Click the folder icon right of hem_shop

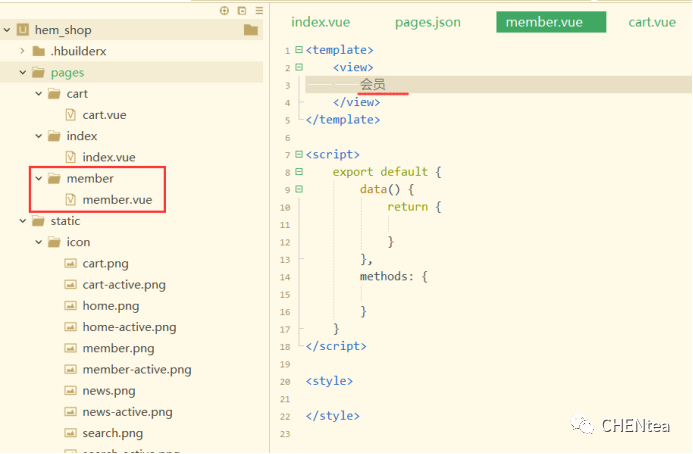click(250, 30)
